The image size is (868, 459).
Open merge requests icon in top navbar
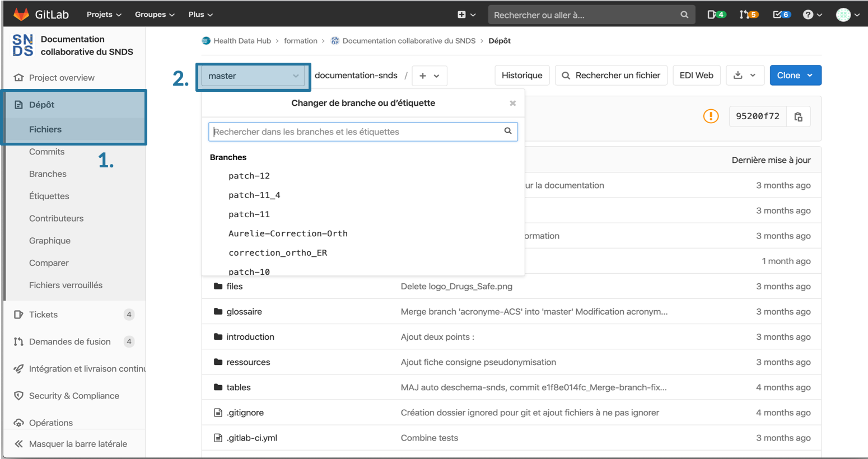748,15
